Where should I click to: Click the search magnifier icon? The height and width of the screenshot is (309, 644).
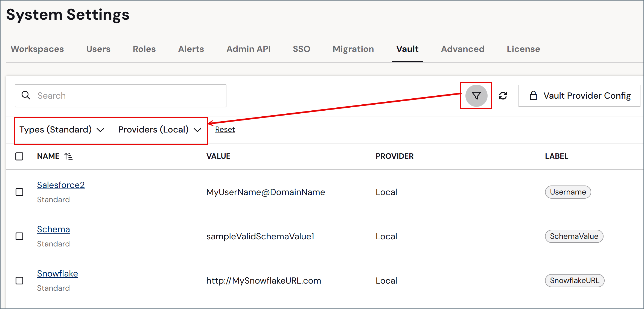tap(26, 95)
